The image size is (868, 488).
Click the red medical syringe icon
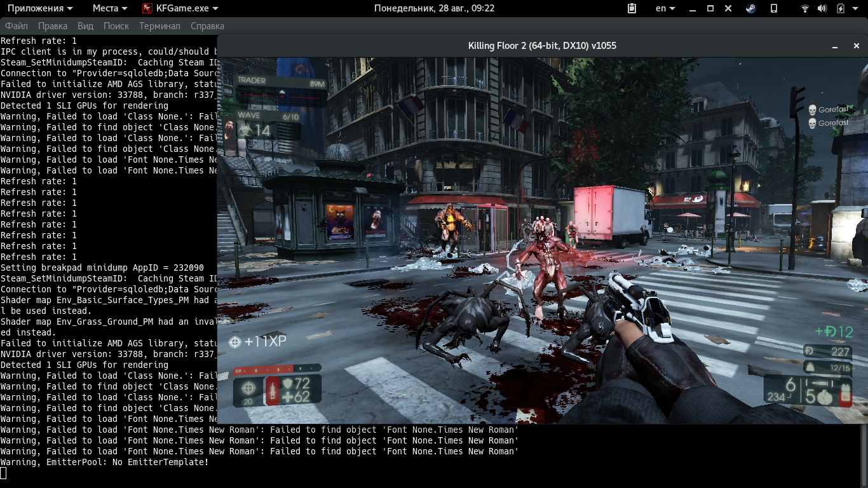[273, 391]
